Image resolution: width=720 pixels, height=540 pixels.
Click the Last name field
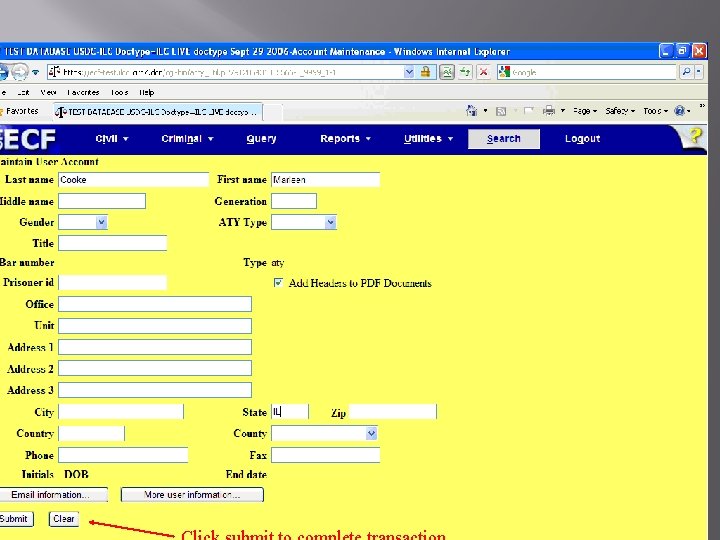click(x=133, y=180)
